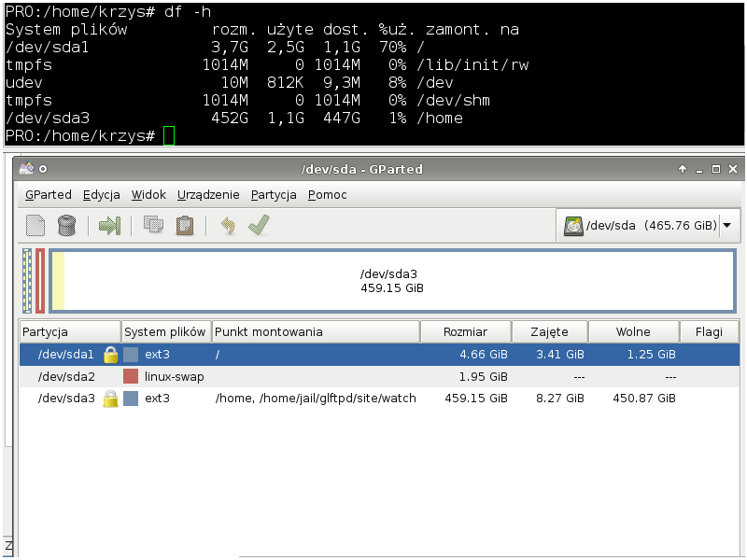
Task: Click the System plików column header
Action: click(x=165, y=332)
